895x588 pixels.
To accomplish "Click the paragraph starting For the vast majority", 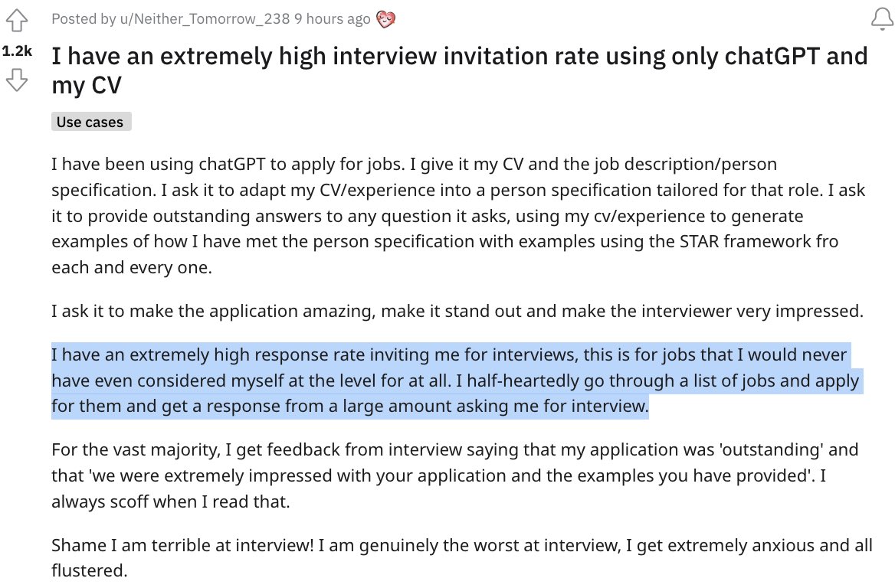I will 455,475.
